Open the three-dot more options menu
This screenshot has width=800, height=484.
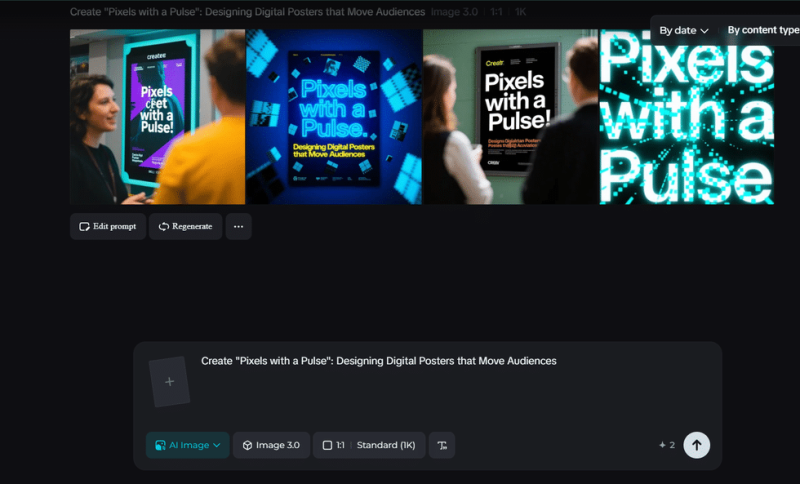coord(238,226)
